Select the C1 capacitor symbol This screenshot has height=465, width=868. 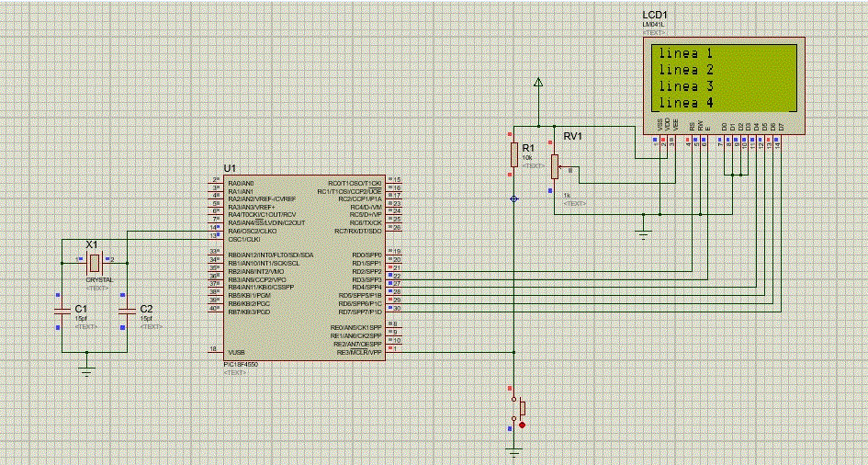[x=62, y=312]
